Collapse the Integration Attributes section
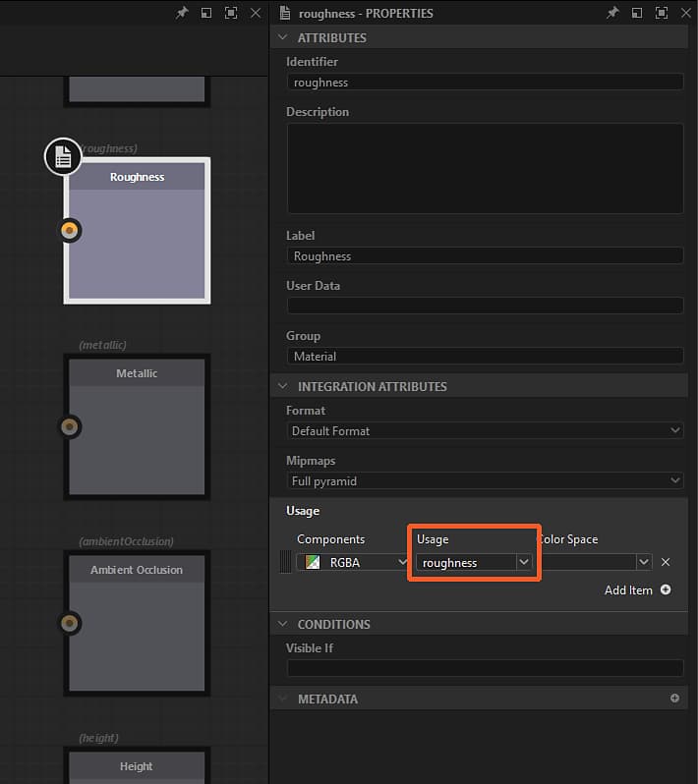 283,386
